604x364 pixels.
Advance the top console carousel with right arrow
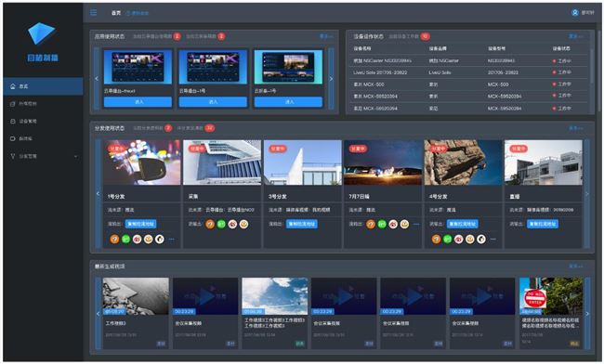point(331,79)
